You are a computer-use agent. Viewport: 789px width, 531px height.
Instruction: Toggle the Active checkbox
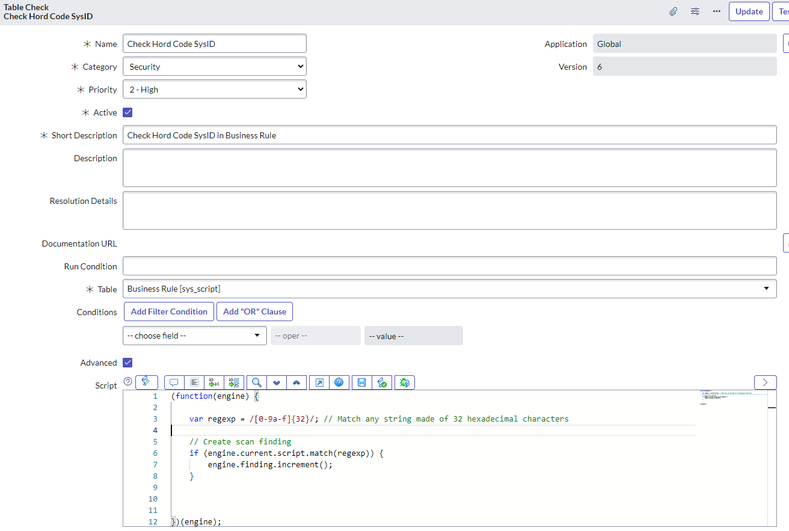128,112
